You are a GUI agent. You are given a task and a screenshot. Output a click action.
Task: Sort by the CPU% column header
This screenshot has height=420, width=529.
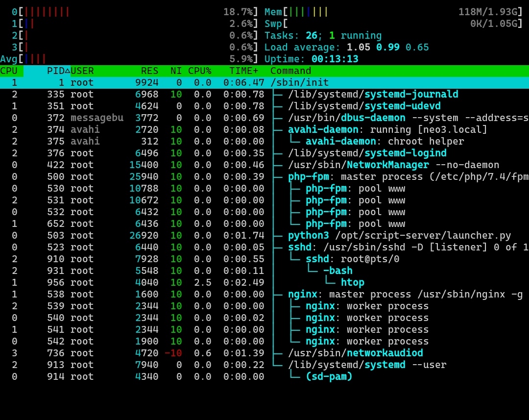pos(199,71)
